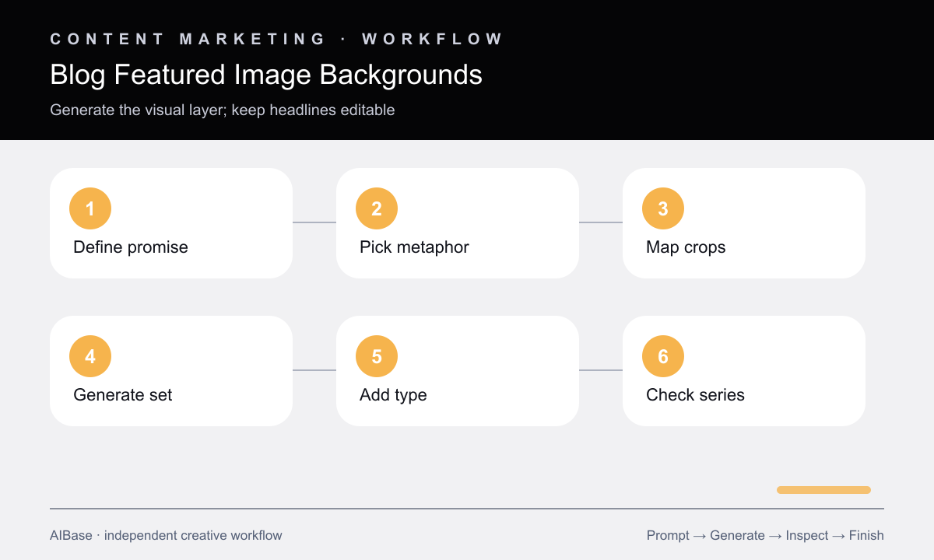
Task: Click the "Blog Featured Image Backgrounds" title
Action: [x=266, y=75]
